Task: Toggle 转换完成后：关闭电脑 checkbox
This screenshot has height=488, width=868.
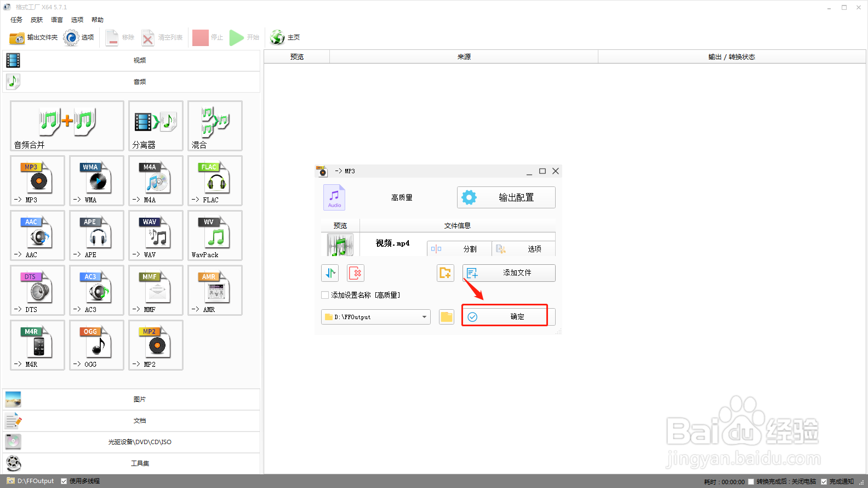Action: 751,482
